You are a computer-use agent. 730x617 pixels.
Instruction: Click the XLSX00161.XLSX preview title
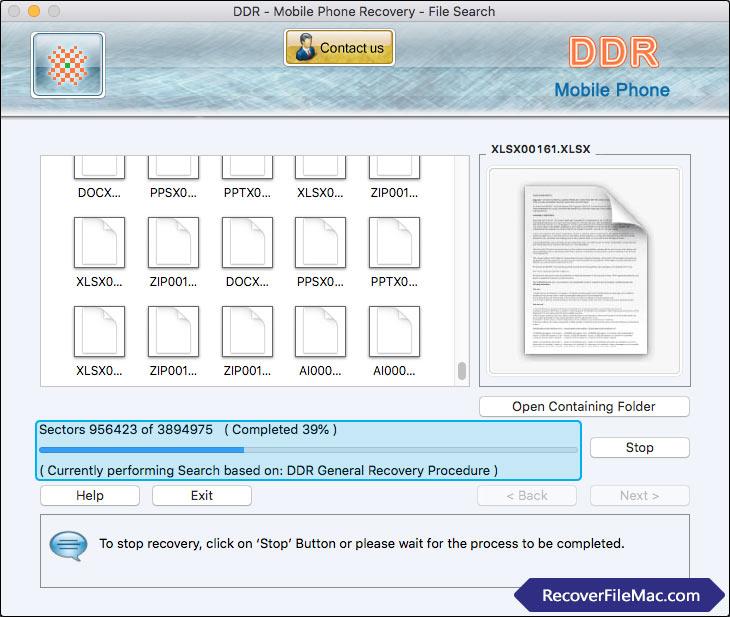pos(541,149)
